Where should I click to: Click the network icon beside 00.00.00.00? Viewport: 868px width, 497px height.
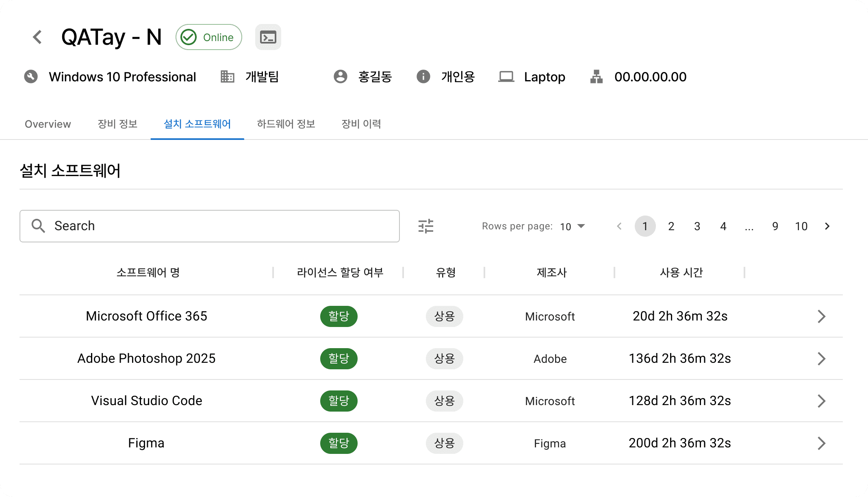(596, 77)
